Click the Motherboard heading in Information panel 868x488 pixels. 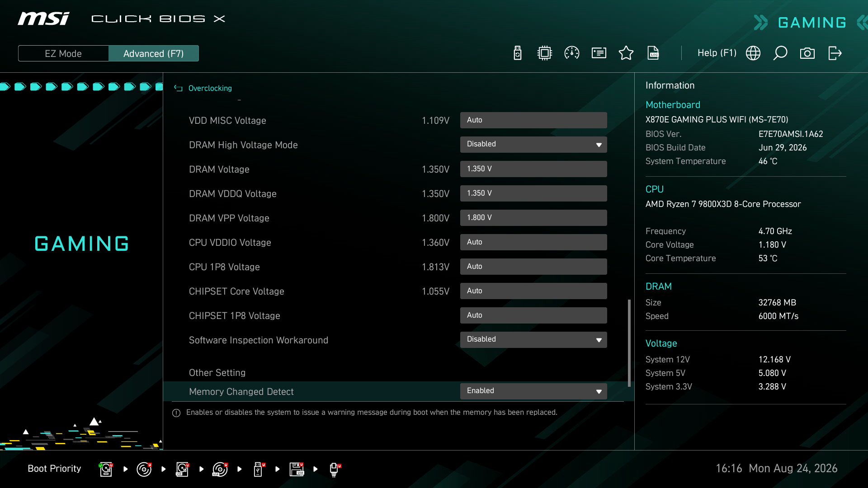[673, 105]
